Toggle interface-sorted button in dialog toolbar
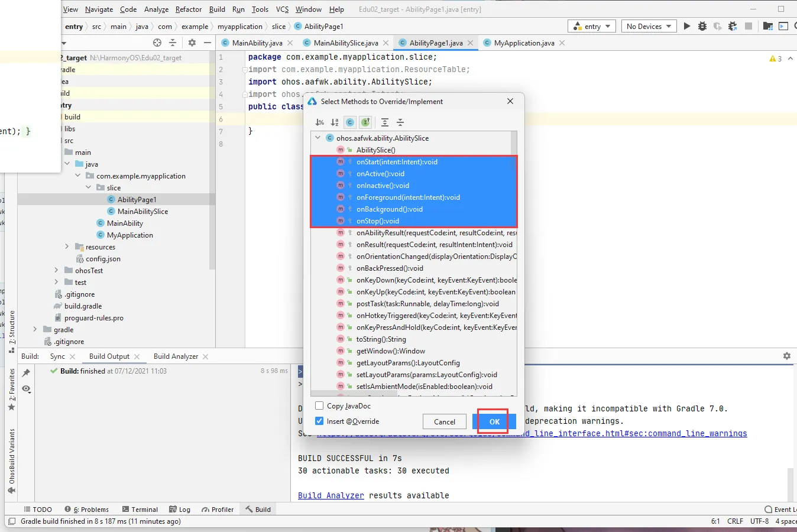This screenshot has height=532, width=797. click(365, 122)
